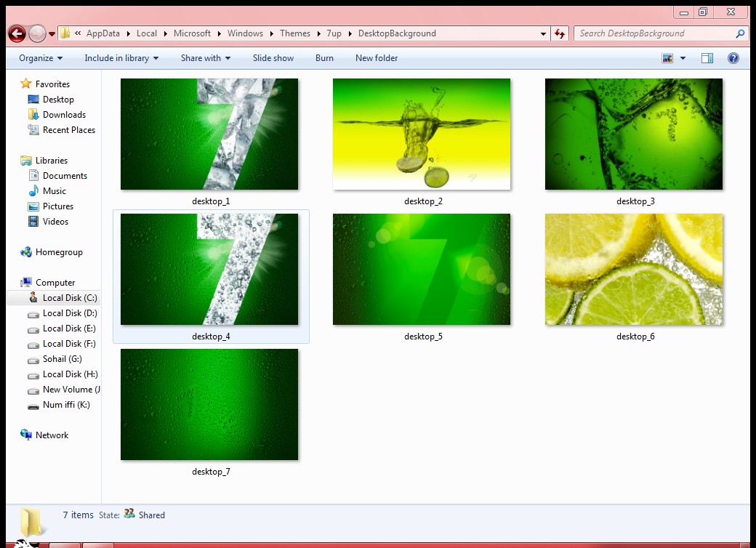Click the folder icon in address bar
This screenshot has width=756, height=548.
(65, 33)
